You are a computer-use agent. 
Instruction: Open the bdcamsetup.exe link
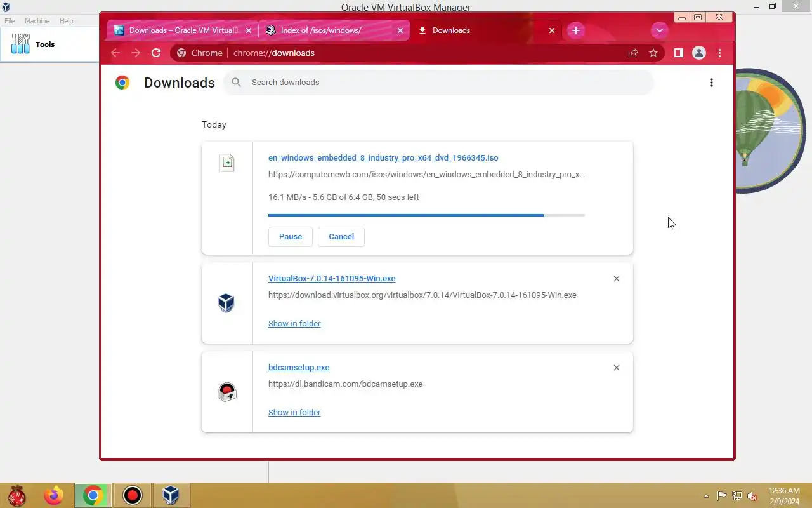click(x=299, y=368)
